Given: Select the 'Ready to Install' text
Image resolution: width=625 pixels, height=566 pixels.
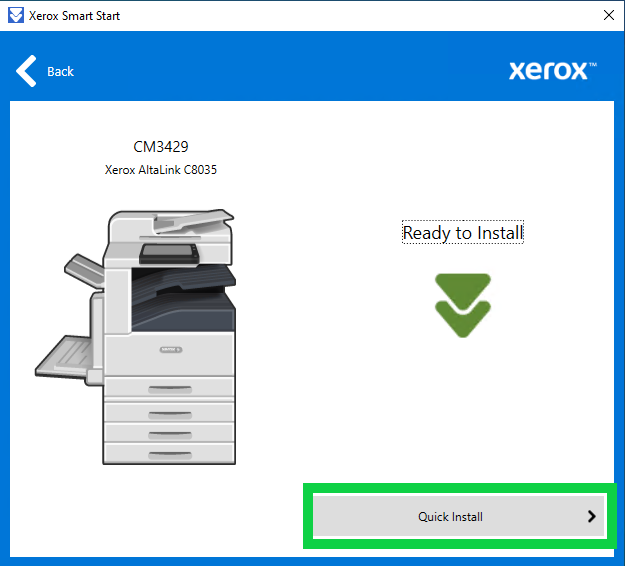Looking at the screenshot, I should pyautogui.click(x=462, y=232).
